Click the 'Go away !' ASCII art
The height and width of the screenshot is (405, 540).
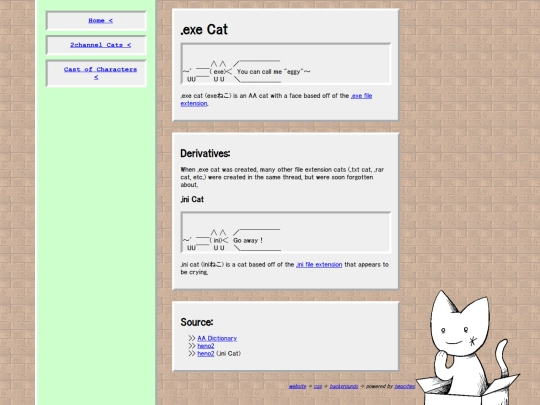(x=285, y=232)
